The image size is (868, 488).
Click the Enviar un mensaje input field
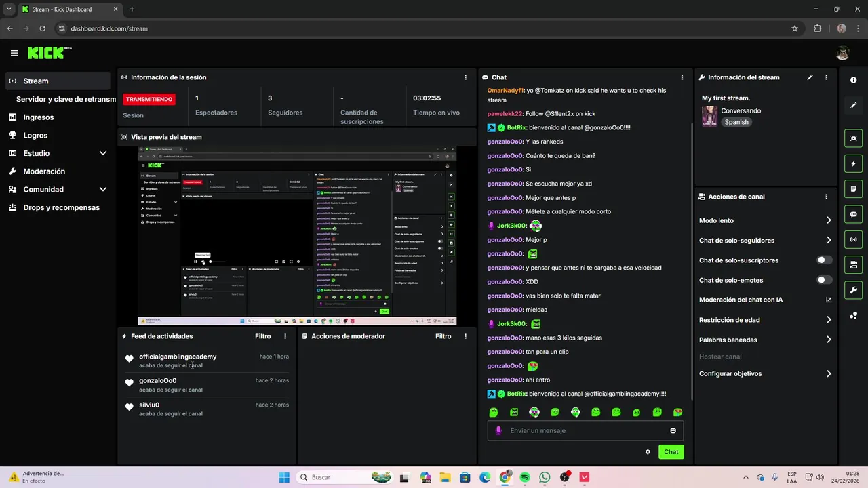585,430
